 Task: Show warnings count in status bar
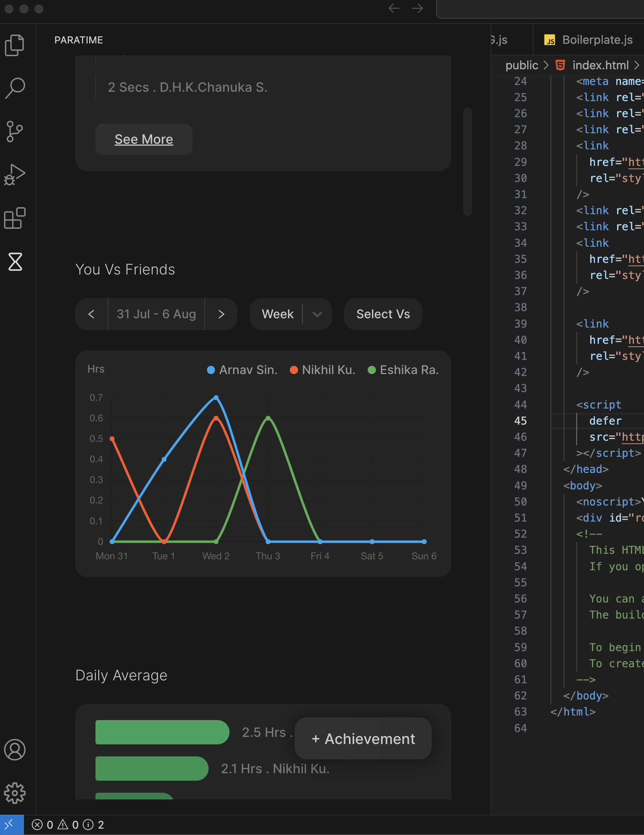(x=68, y=825)
